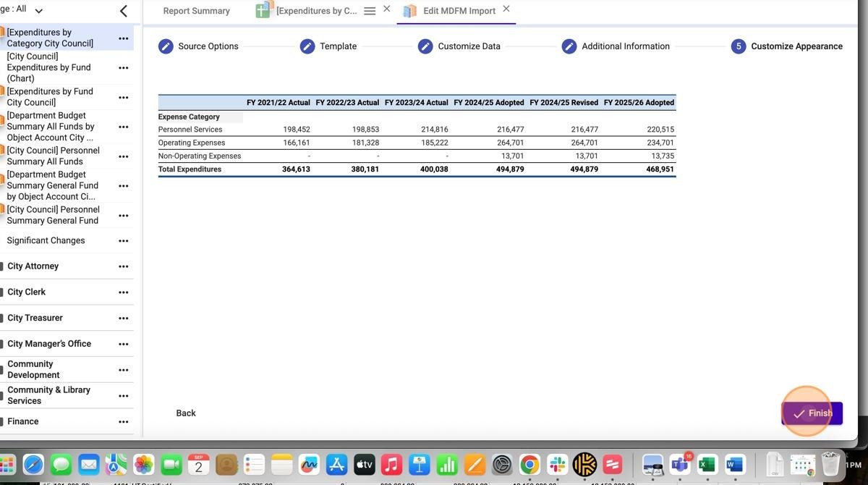Open options for Personnel Summary All Funds

pos(124,156)
